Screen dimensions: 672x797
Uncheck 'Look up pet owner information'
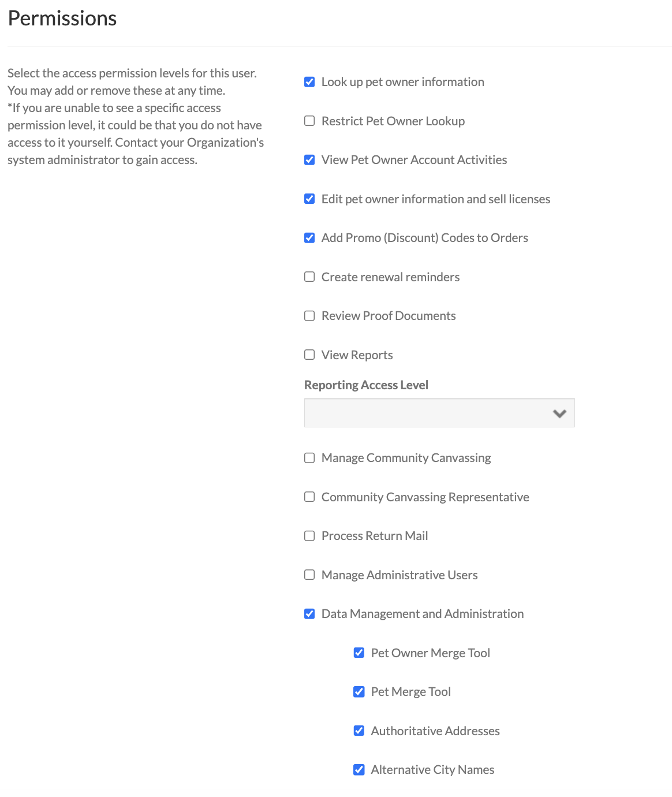309,81
